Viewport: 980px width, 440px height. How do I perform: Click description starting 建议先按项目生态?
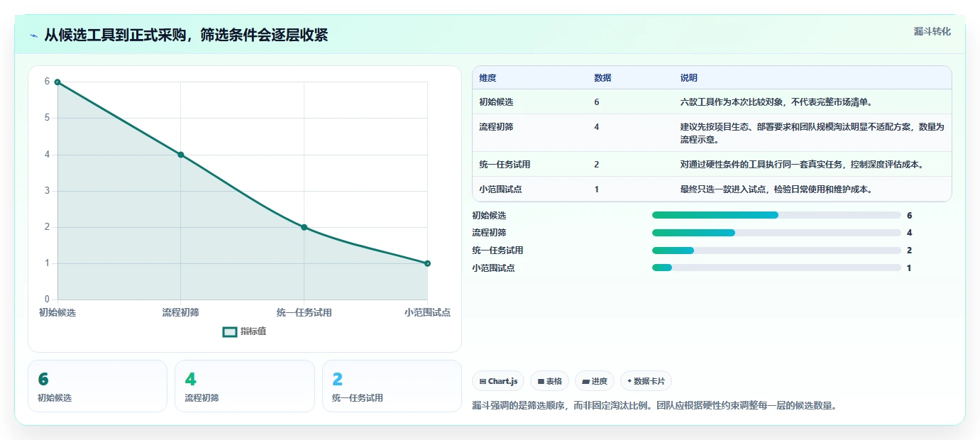pyautogui.click(x=813, y=133)
